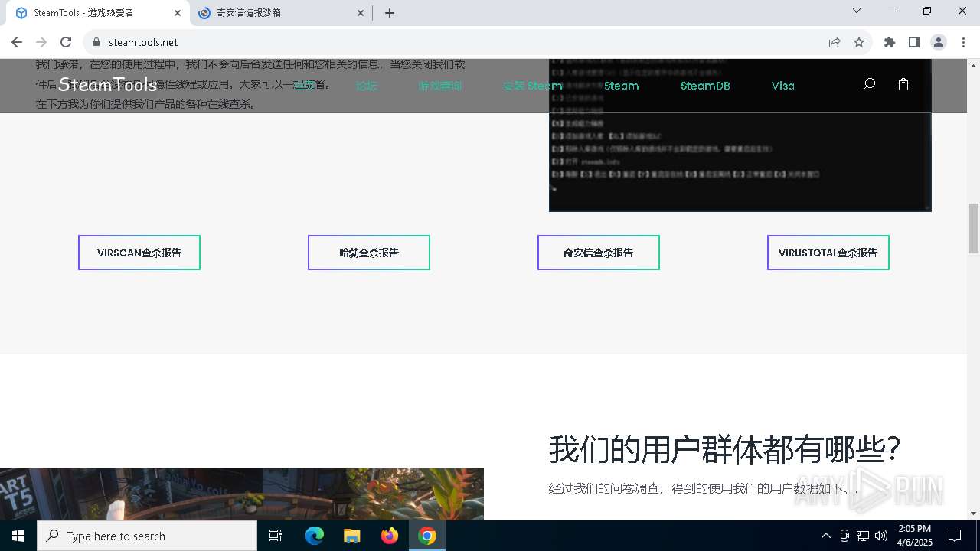Image resolution: width=980 pixels, height=551 pixels.
Task: Toggle the browser side panel
Action: [914, 42]
